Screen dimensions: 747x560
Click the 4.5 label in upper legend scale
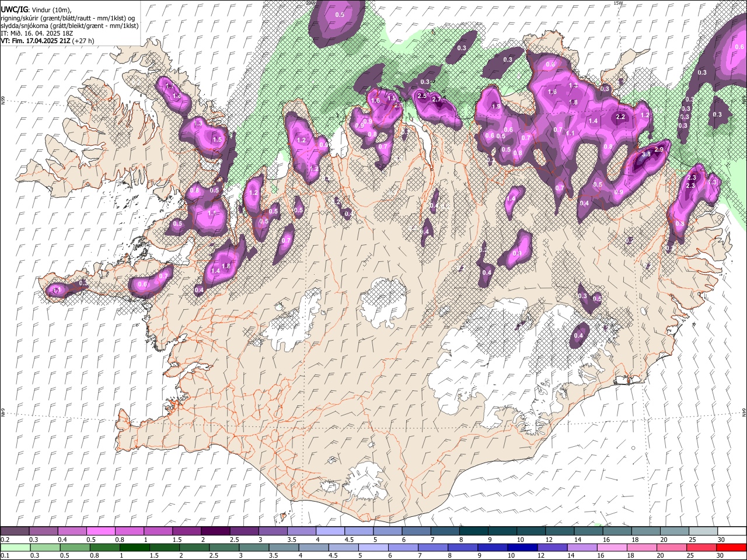pyautogui.click(x=349, y=540)
